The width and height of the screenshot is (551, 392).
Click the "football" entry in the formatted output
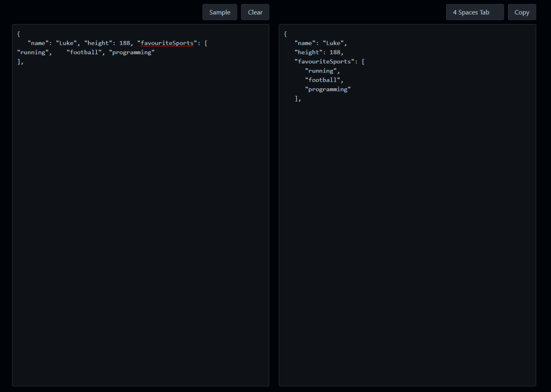click(322, 80)
